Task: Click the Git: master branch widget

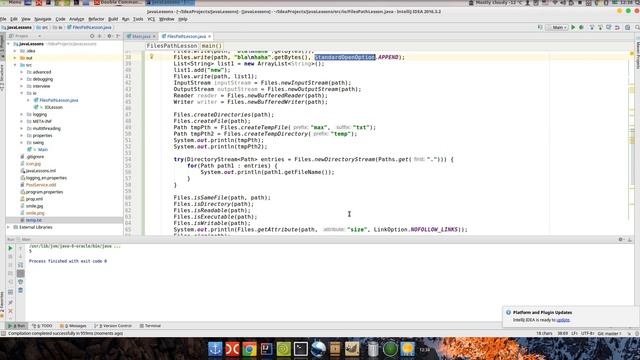Action: [x=609, y=333]
